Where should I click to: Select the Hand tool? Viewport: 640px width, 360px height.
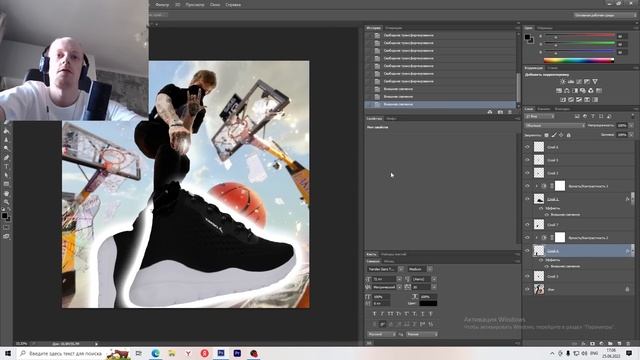pyautogui.click(x=7, y=193)
